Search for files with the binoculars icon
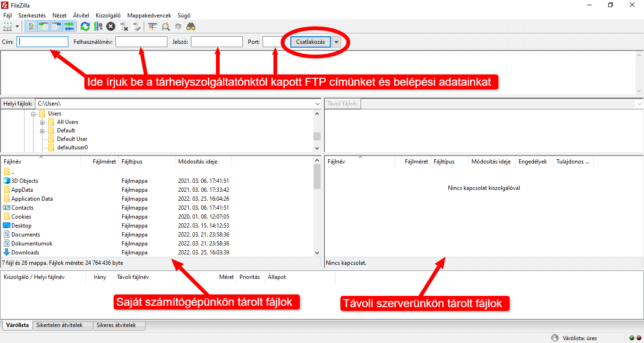The height and width of the screenshot is (343, 644). pyautogui.click(x=191, y=26)
